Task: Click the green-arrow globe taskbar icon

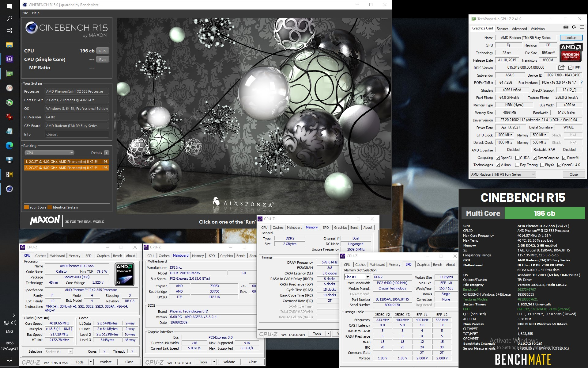Action: pyautogui.click(x=9, y=102)
